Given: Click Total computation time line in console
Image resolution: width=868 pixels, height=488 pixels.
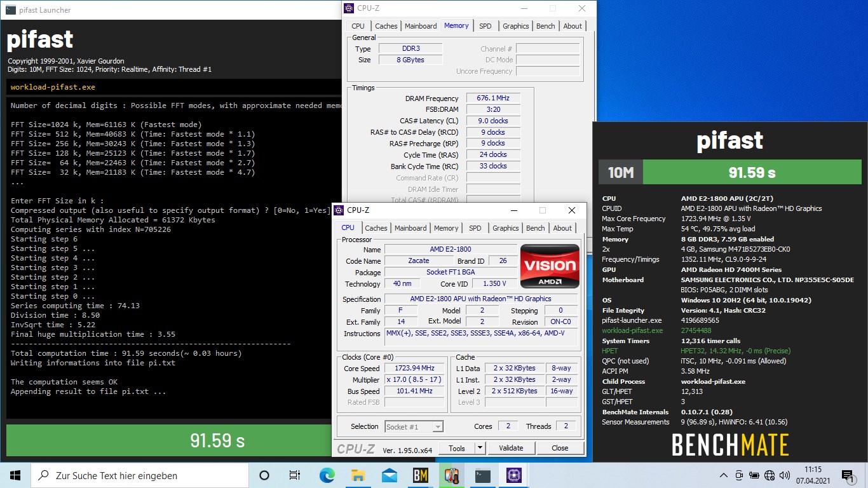Looking at the screenshot, I should 126,353.
